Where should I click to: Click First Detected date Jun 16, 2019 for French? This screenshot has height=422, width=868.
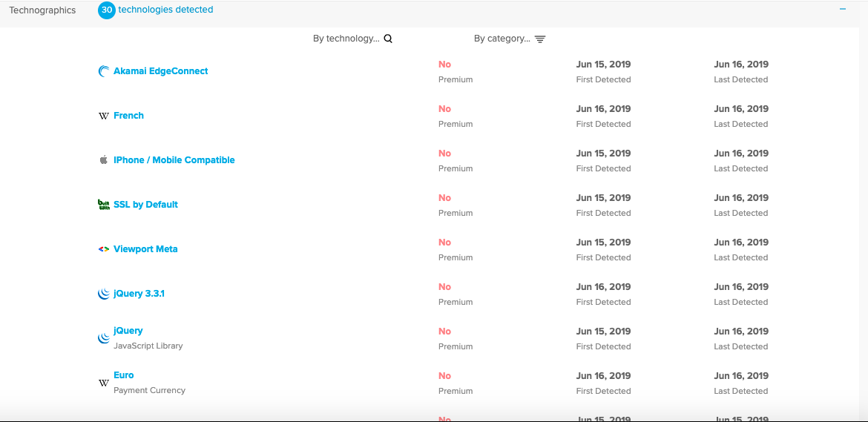(603, 108)
